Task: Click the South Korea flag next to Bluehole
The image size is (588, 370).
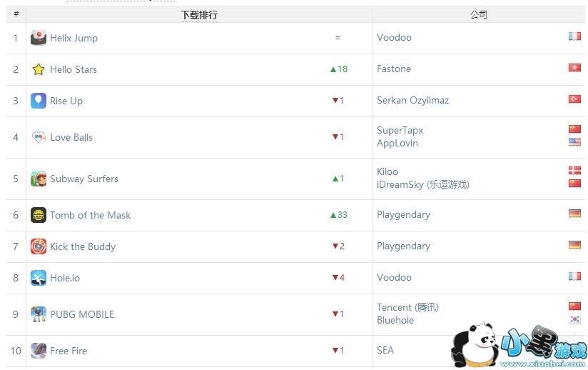Action: pyautogui.click(x=574, y=319)
